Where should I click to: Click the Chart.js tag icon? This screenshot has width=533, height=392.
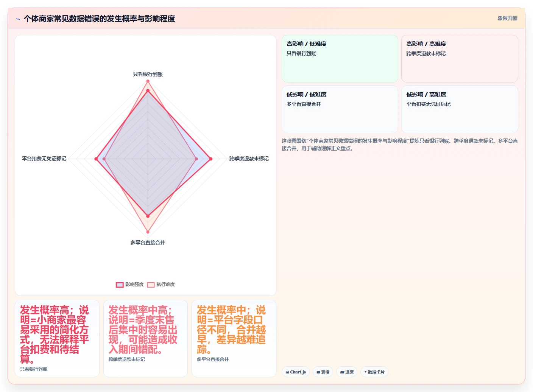point(287,372)
